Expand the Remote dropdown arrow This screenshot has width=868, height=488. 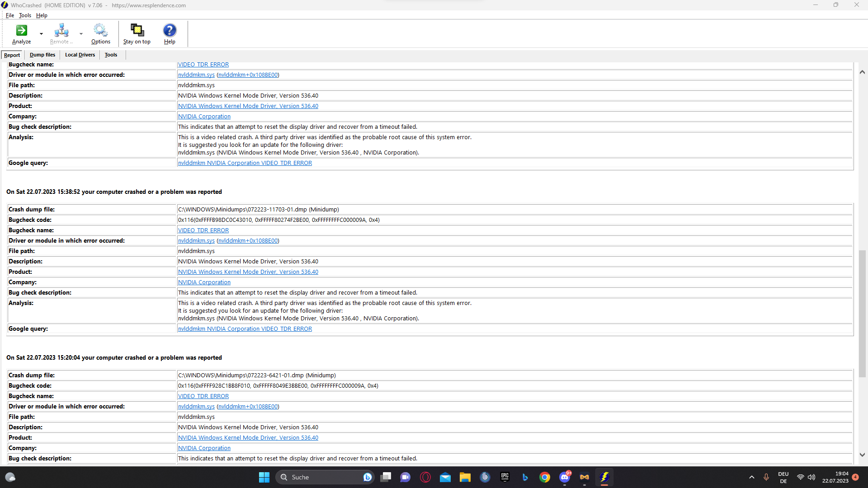point(81,34)
